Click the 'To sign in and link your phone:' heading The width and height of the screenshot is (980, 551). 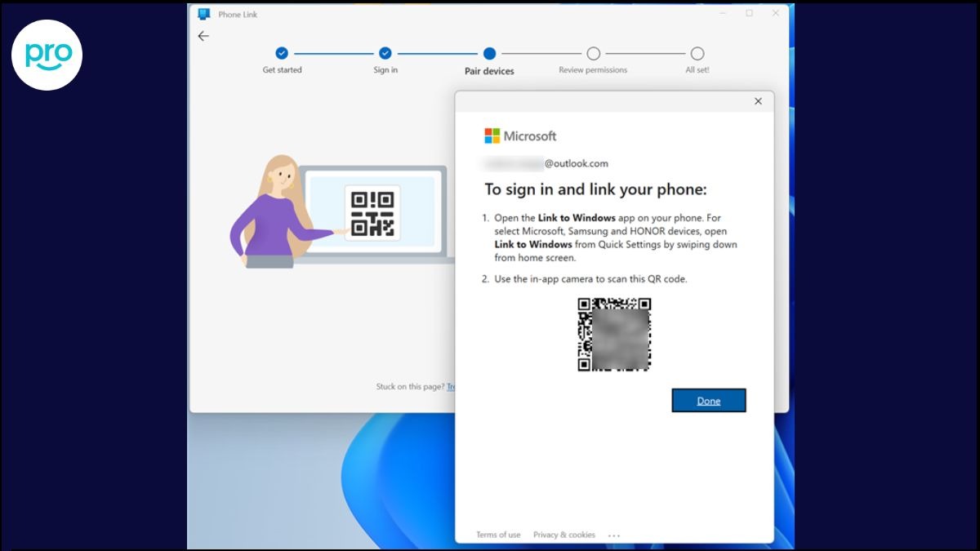pos(595,189)
